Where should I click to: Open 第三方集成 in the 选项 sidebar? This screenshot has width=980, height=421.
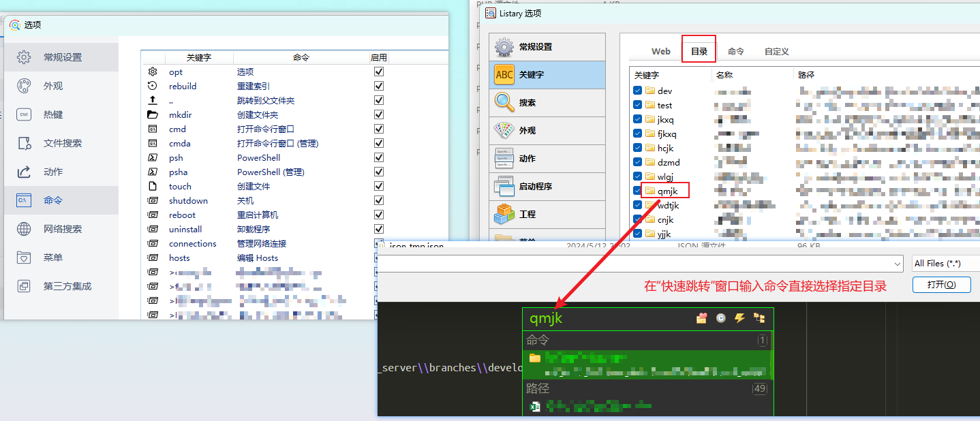(61, 286)
